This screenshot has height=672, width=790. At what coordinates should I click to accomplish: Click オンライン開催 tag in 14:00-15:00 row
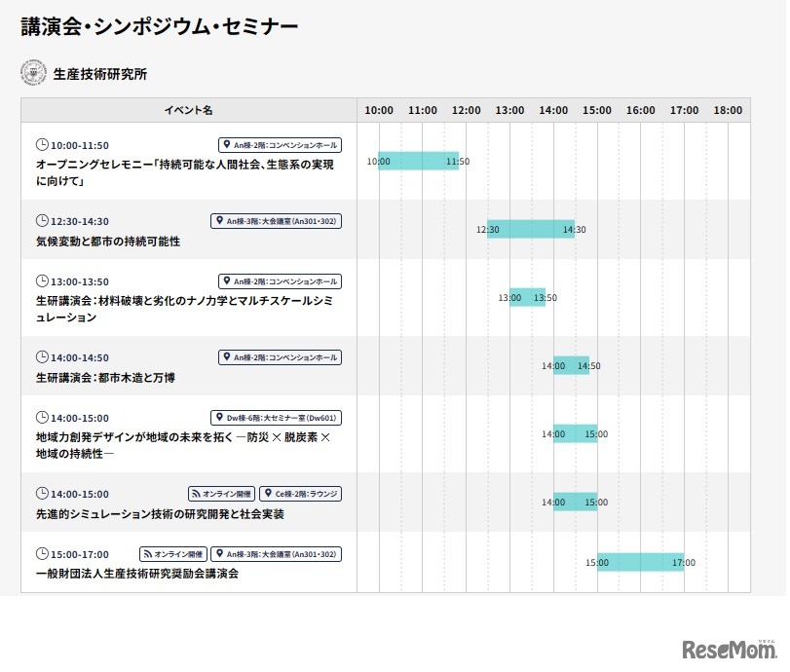[221, 494]
